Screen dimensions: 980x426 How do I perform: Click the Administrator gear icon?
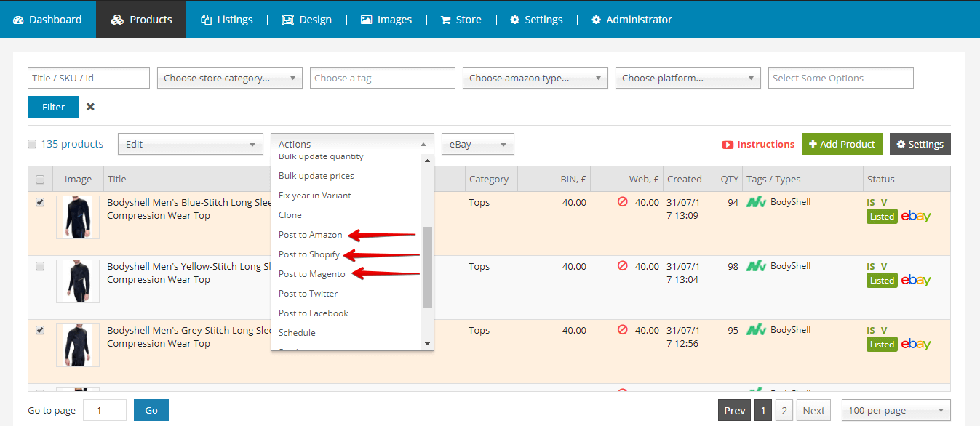click(x=595, y=20)
